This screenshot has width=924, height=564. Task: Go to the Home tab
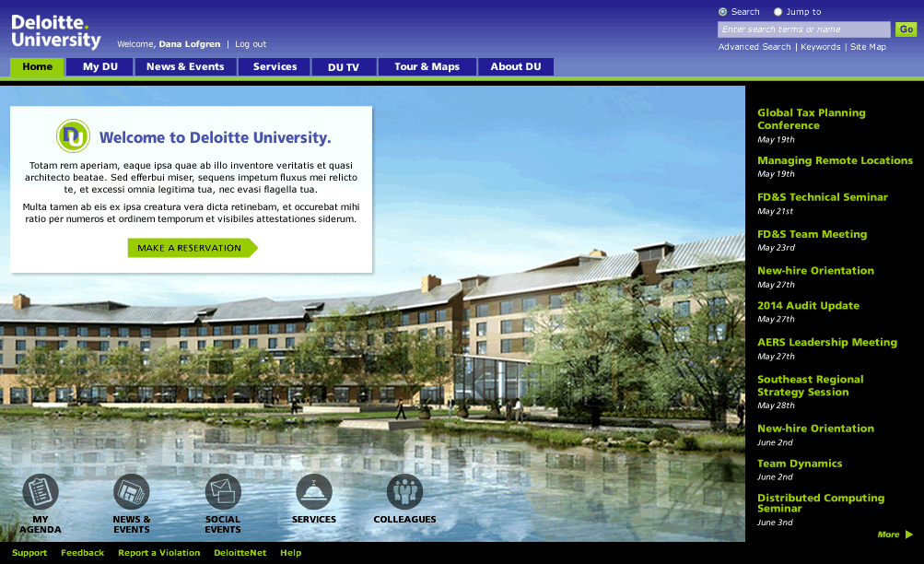tap(37, 67)
